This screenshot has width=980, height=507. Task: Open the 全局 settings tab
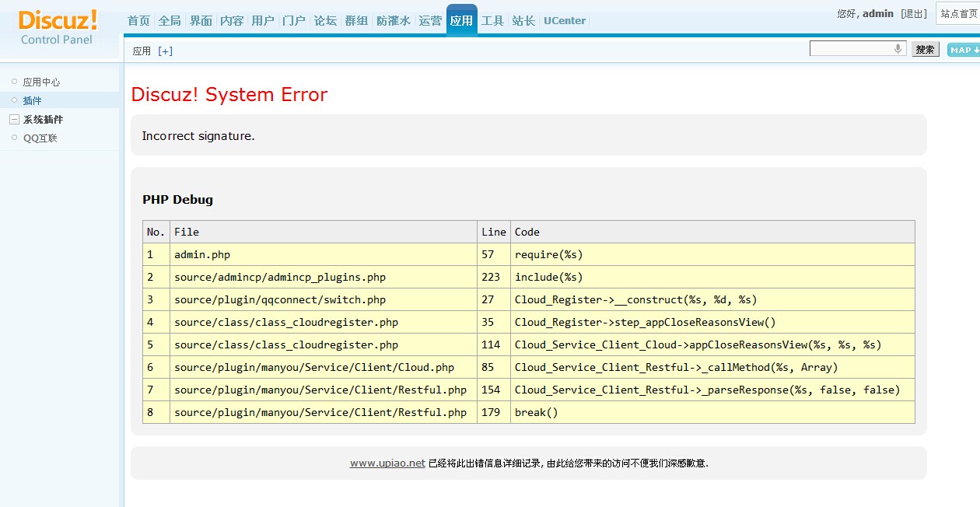[170, 21]
